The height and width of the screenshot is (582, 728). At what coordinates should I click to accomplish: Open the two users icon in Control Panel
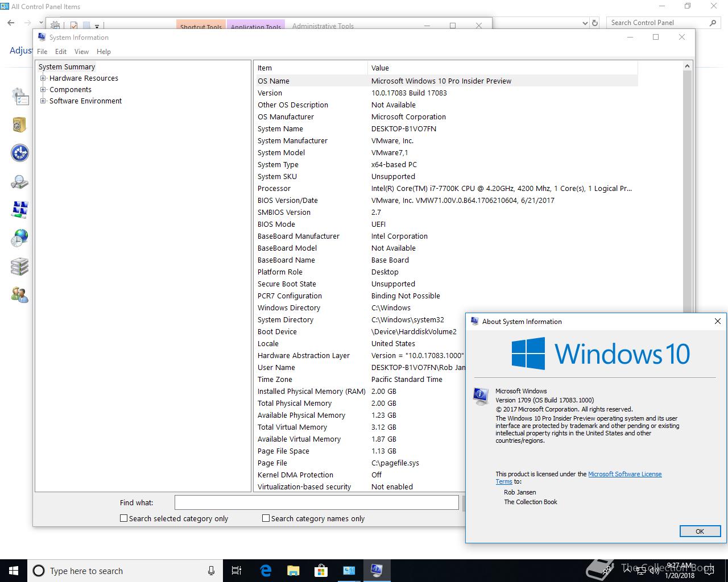pyautogui.click(x=19, y=294)
